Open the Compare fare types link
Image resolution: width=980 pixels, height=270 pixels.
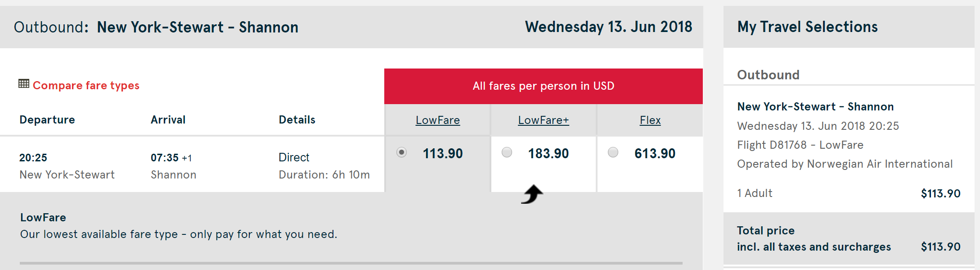click(x=86, y=85)
